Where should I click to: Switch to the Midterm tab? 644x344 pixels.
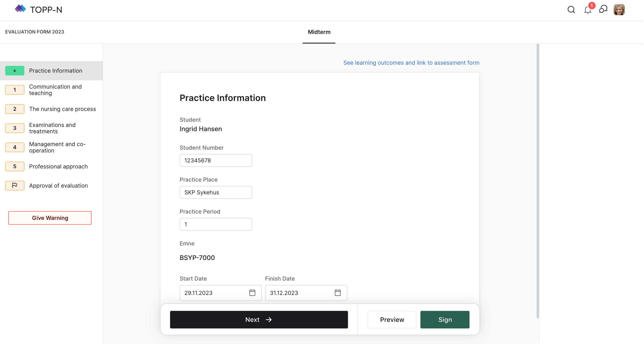(319, 32)
